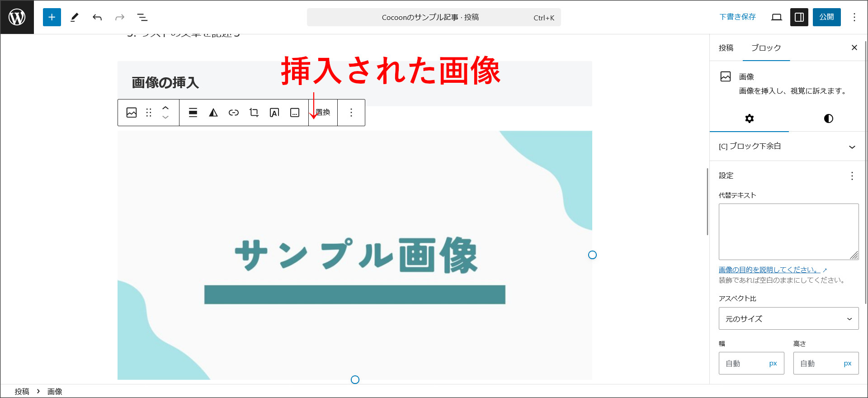Open the 画像の目的を説明してください link
868x398 pixels.
[773, 270]
